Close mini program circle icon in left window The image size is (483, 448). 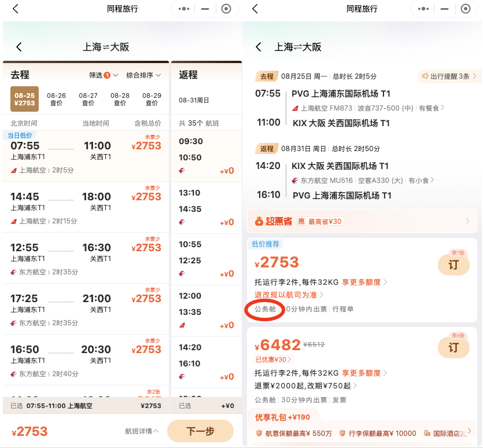pyautogui.click(x=226, y=9)
